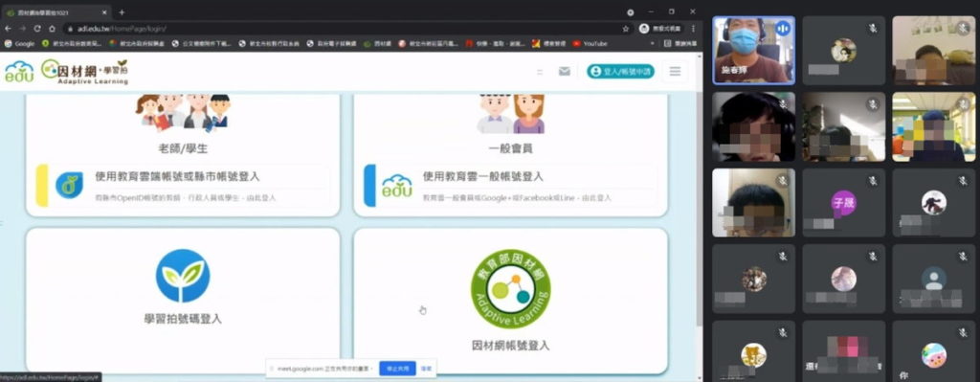The width and height of the screenshot is (980, 382).
Task: Close the 因材網 browser tab
Action: tap(103, 12)
